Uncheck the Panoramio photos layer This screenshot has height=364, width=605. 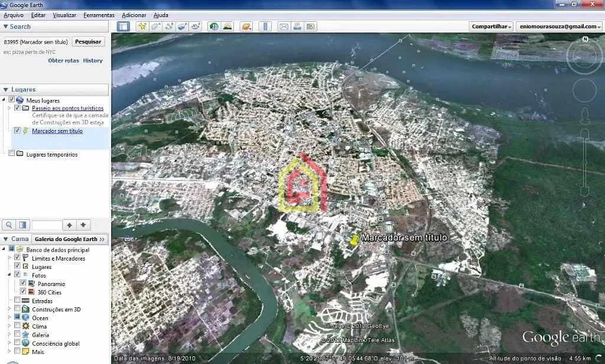23,282
